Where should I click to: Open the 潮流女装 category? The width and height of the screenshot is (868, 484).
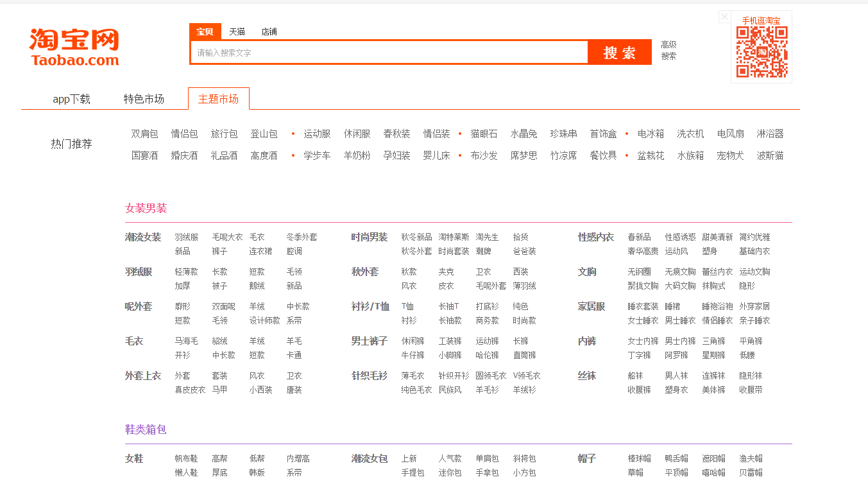pos(143,237)
